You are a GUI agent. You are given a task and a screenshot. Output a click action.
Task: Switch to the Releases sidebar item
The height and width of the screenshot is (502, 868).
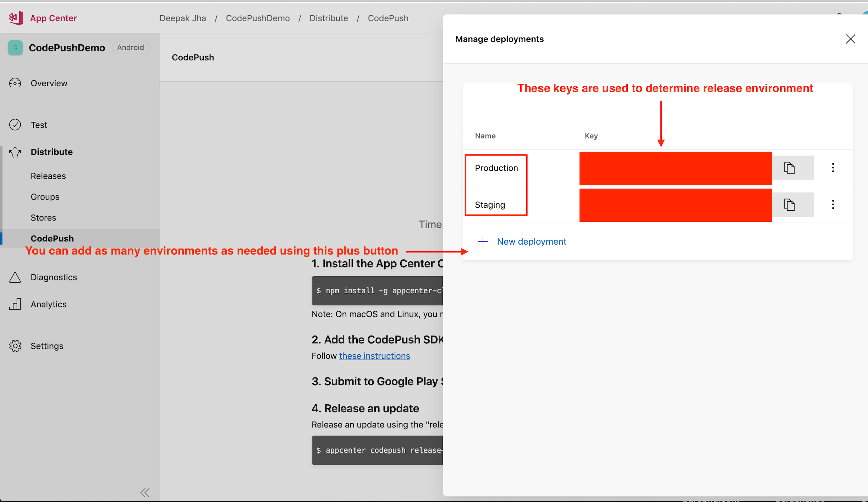pos(48,175)
